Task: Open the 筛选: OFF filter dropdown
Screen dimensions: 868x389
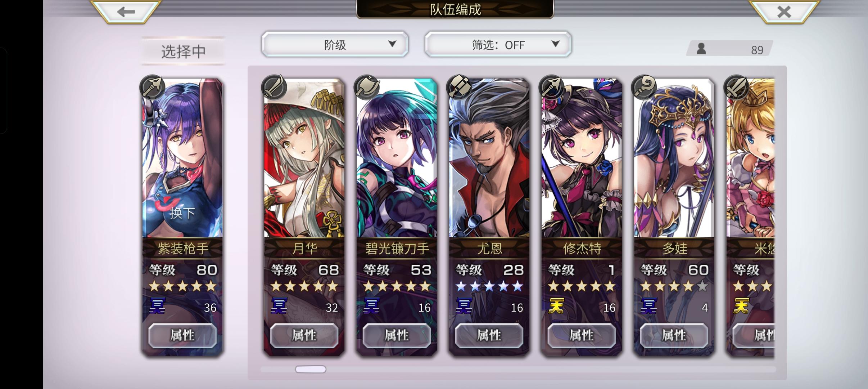Action: point(498,44)
